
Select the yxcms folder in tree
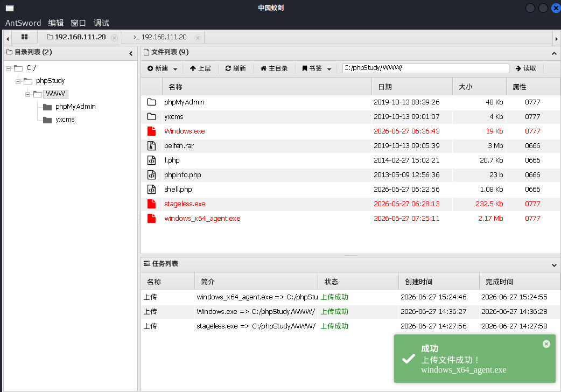pos(65,120)
